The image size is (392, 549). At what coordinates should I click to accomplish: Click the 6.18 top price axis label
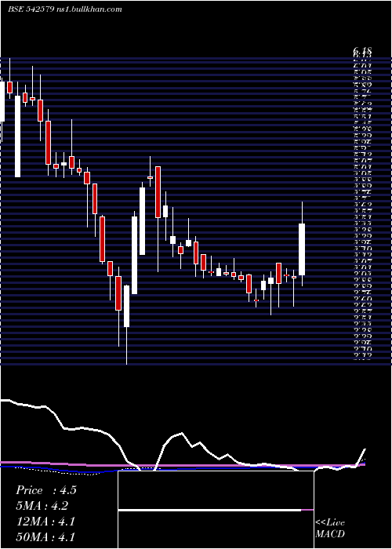[x=362, y=52]
